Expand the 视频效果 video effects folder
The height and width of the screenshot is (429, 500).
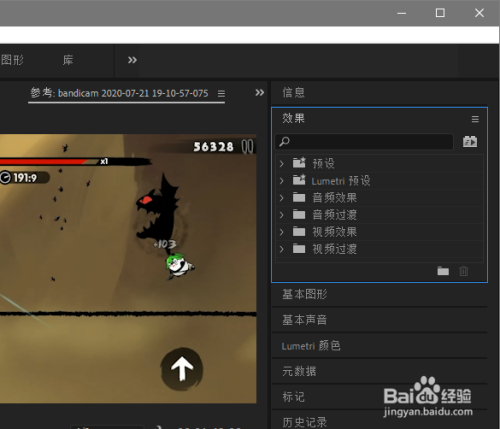(x=282, y=232)
